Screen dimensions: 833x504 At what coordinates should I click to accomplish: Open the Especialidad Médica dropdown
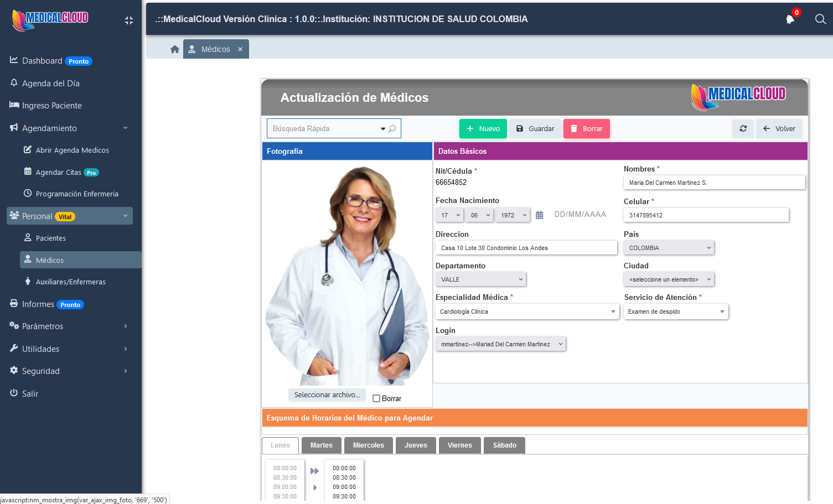pos(527,311)
